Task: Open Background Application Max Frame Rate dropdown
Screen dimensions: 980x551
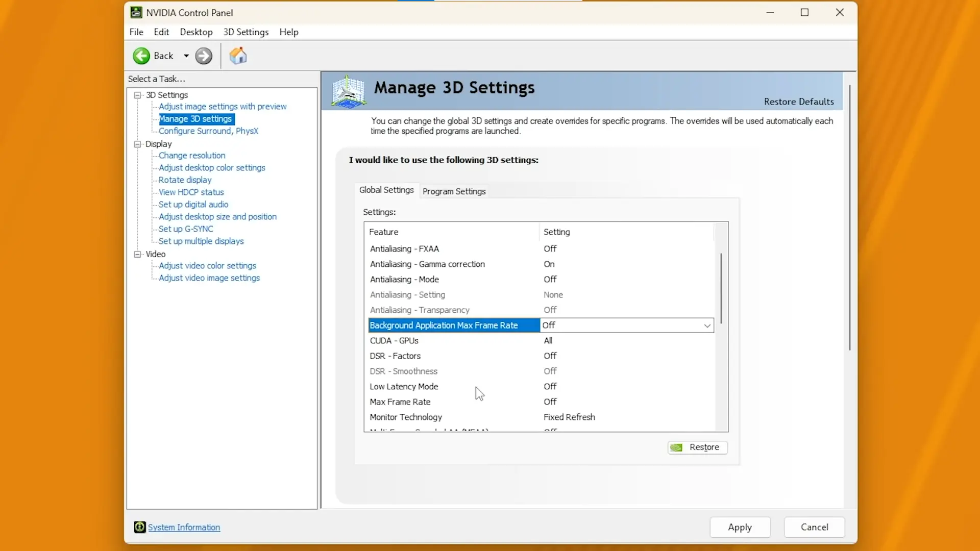Action: point(707,325)
